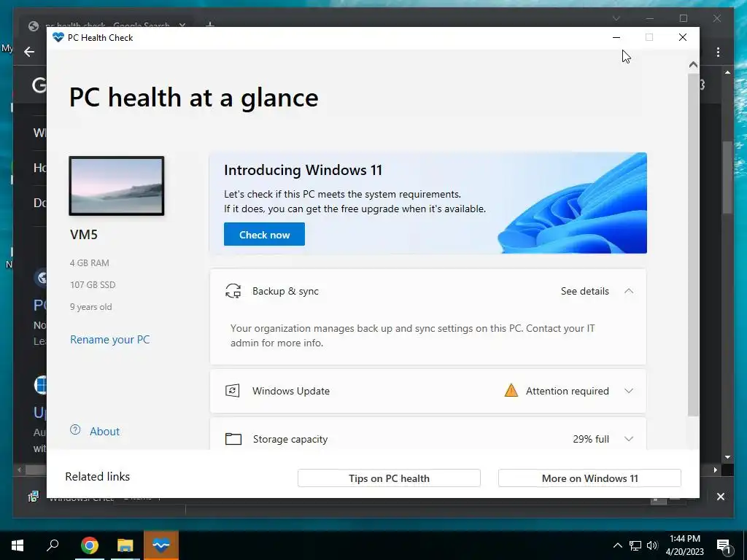The height and width of the screenshot is (560, 747).
Task: Click More on Windows 11 button
Action: pyautogui.click(x=589, y=478)
